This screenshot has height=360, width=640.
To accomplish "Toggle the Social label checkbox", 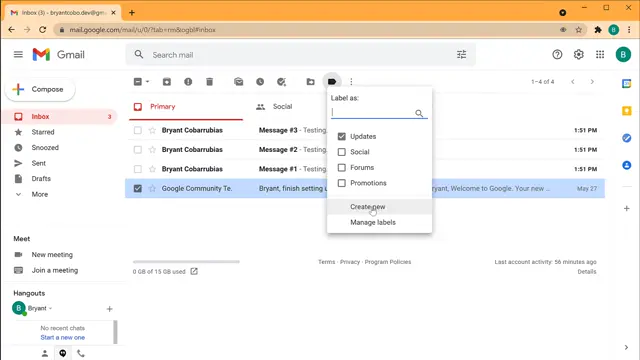I will coord(342,152).
